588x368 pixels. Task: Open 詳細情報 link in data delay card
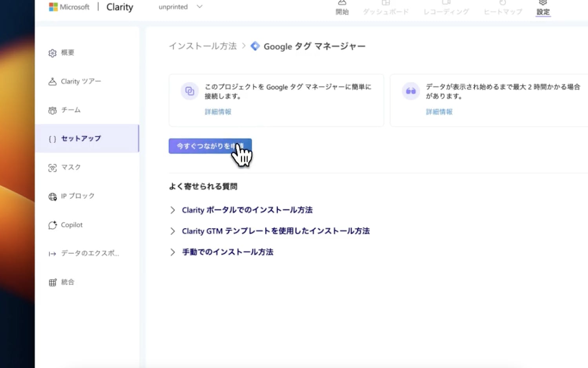[439, 112]
